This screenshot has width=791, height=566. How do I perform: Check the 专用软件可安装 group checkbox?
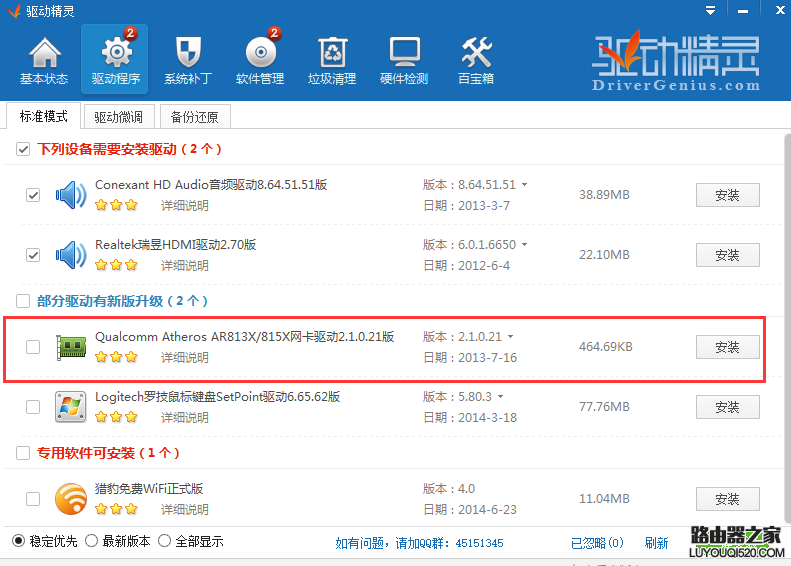(x=23, y=453)
